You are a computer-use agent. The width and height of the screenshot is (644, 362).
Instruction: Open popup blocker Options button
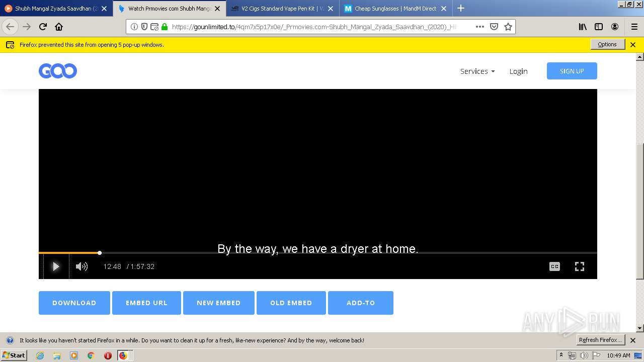click(607, 44)
